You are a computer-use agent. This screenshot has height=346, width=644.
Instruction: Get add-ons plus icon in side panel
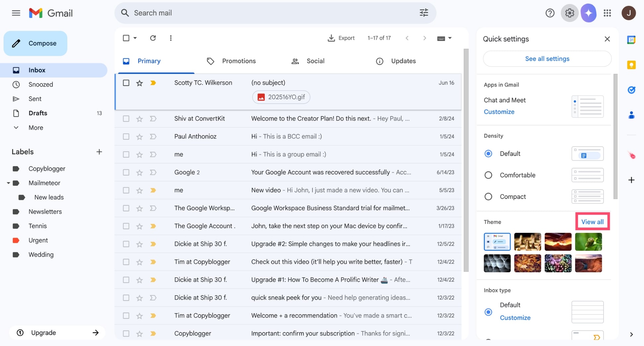point(631,180)
